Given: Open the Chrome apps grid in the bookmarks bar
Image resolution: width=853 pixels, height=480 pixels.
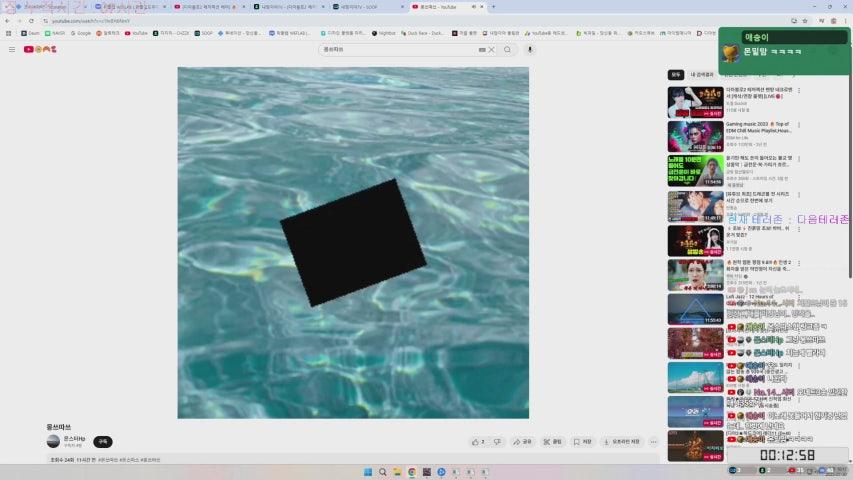Looking at the screenshot, I should [9, 33].
